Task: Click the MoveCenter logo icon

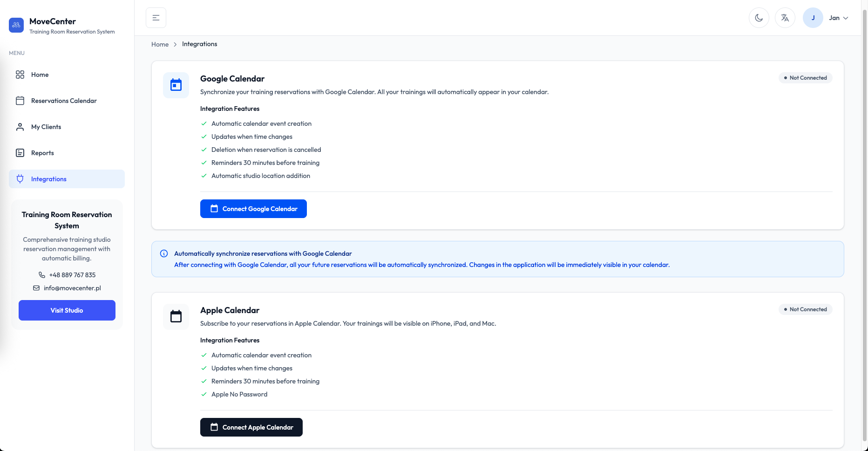Action: pyautogui.click(x=16, y=25)
